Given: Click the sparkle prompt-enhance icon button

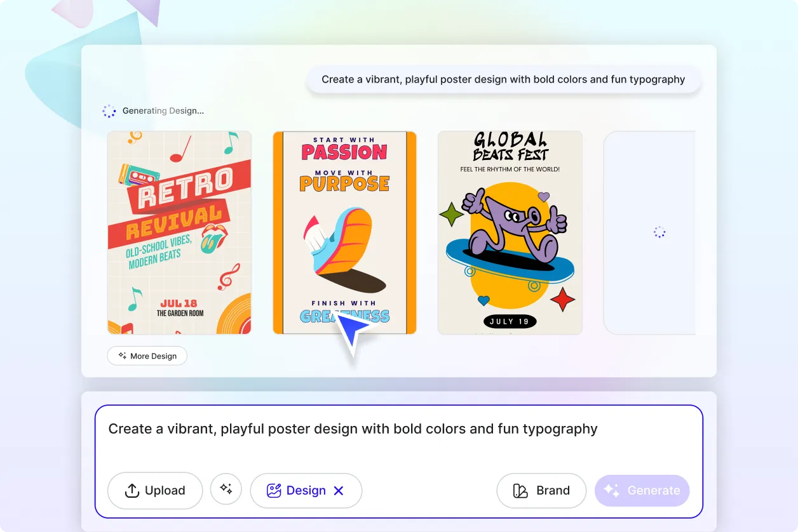Looking at the screenshot, I should click(x=226, y=489).
